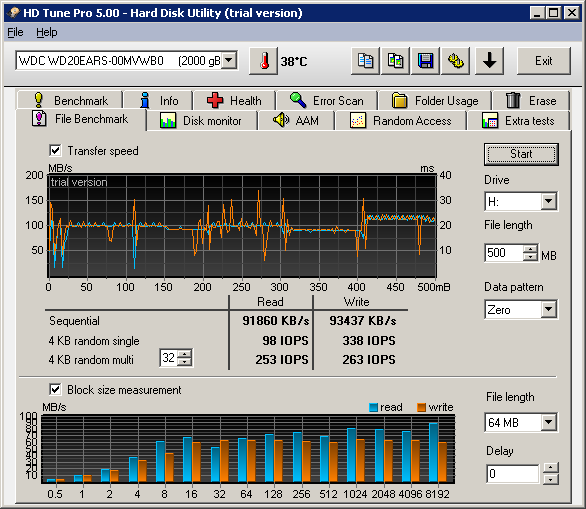Click the random multi 32 input field
The width and height of the screenshot is (586, 509).
[169, 358]
